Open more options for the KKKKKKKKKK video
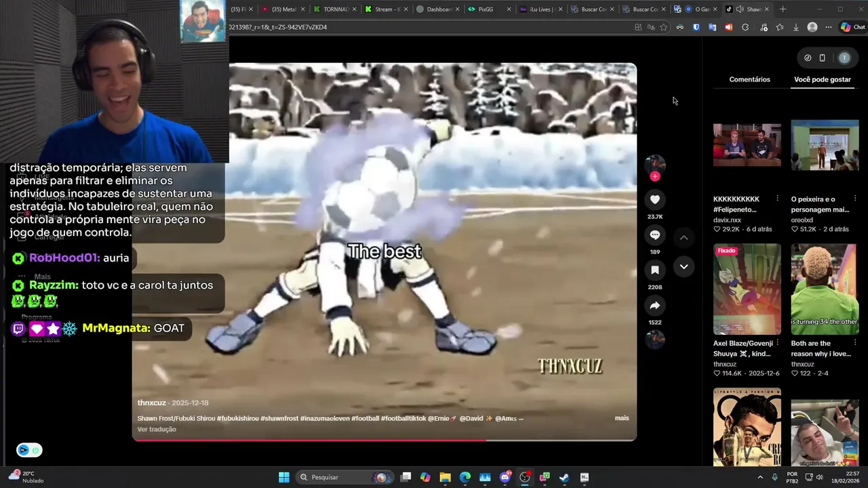 tap(777, 199)
